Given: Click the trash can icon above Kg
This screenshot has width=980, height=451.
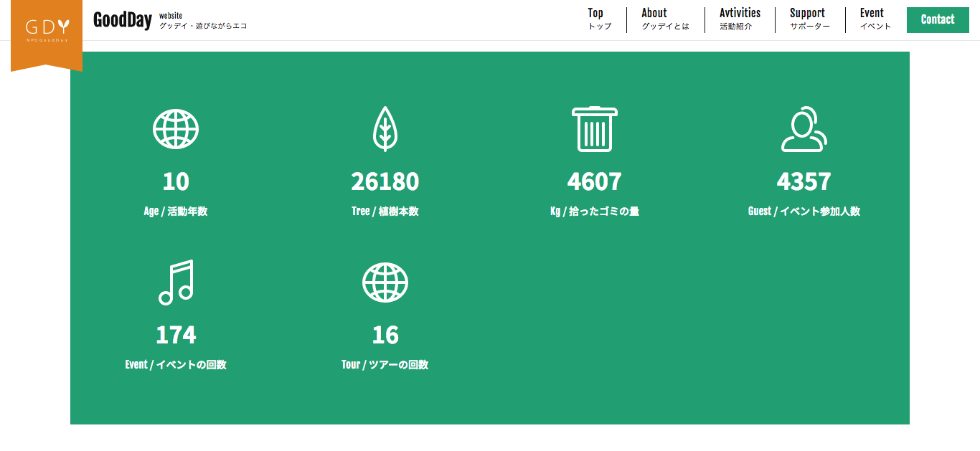Looking at the screenshot, I should [595, 129].
